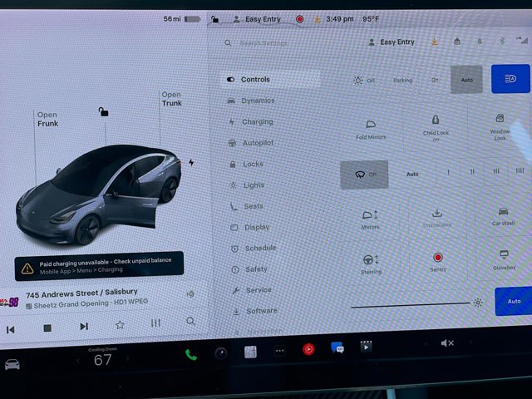Open the Charging settings
Screen dimensions: 532x399
coord(251,122)
